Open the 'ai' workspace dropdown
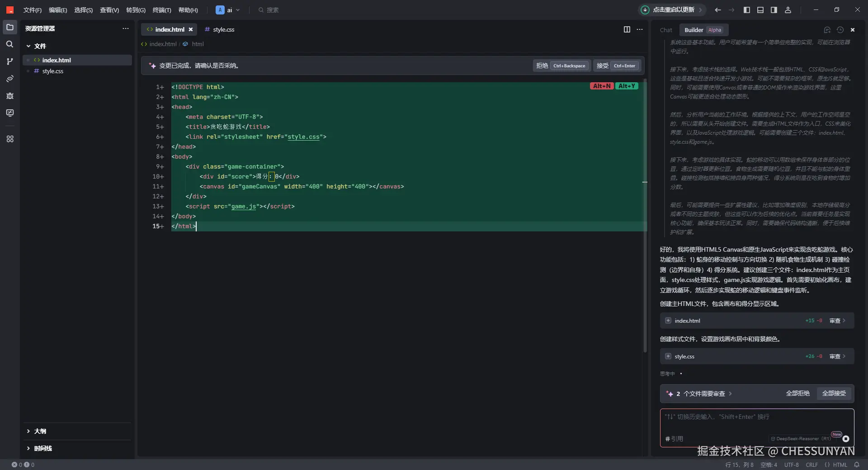Viewport: 868px width, 470px height. [x=228, y=10]
